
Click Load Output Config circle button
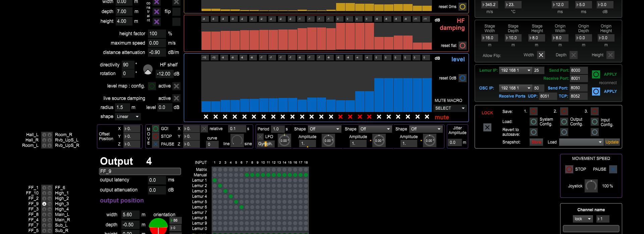[x=564, y=122]
